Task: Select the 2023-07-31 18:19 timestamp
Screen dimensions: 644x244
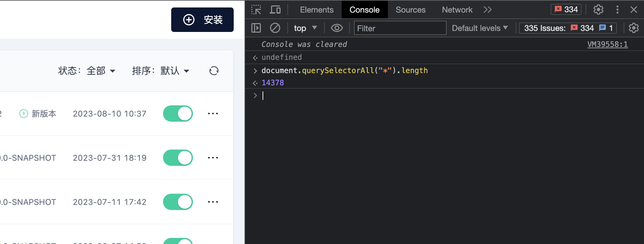Action: pyautogui.click(x=110, y=158)
